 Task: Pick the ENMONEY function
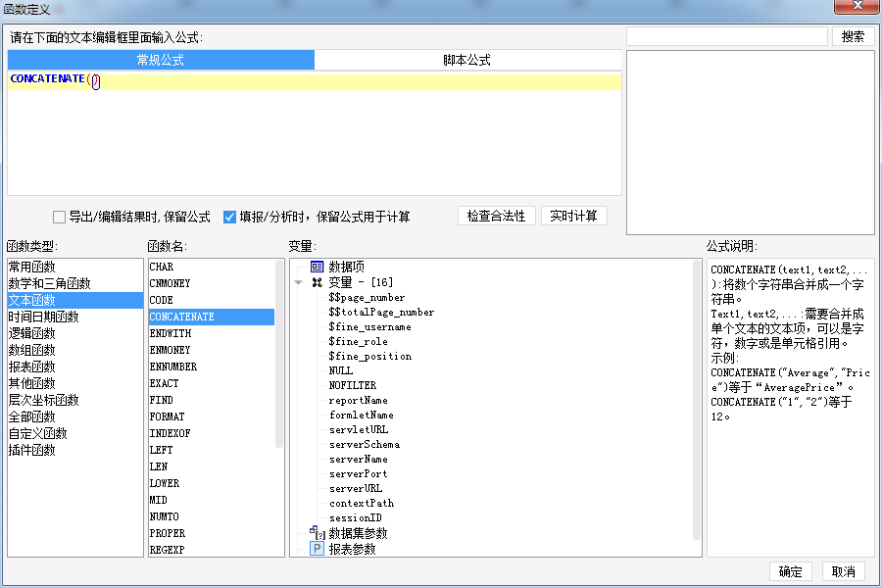click(x=212, y=350)
